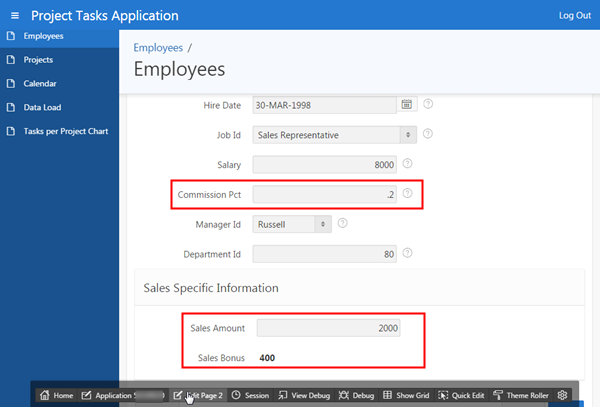Activate Quick Edit in developer toolbar
Viewport: 600px width, 407px height.
point(461,395)
